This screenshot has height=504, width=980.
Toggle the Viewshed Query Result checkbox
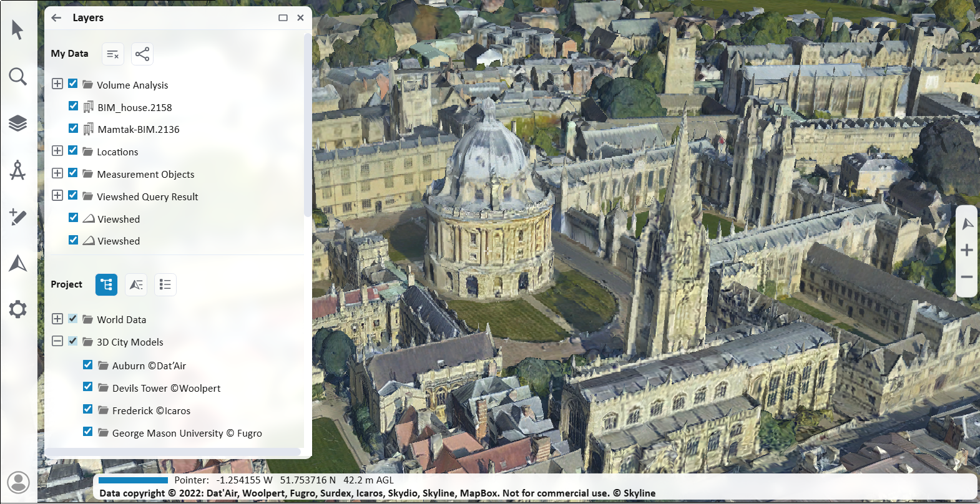point(73,195)
